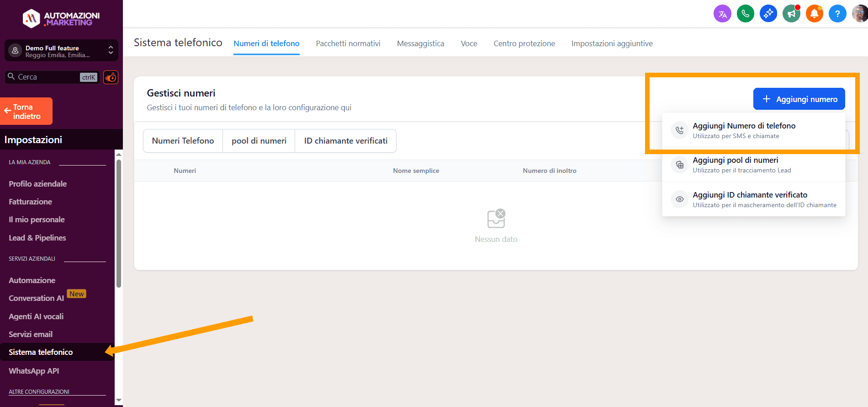868x407 pixels.
Task: Open the orange notifications bell
Action: 814,14
